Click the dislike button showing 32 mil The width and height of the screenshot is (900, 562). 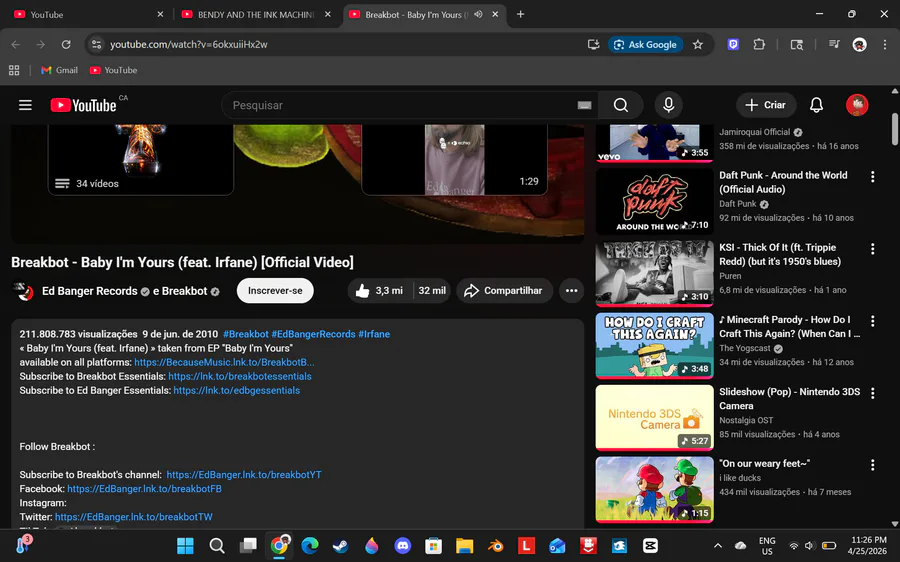click(x=432, y=290)
